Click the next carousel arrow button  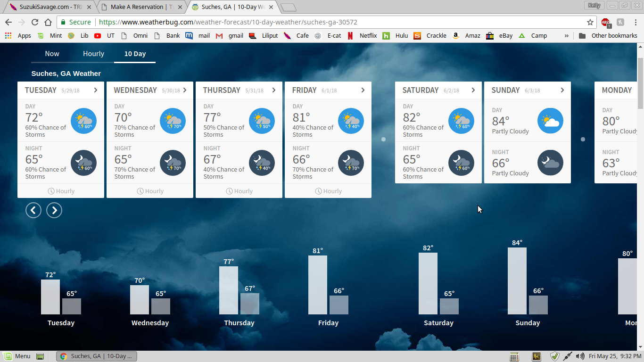54,210
